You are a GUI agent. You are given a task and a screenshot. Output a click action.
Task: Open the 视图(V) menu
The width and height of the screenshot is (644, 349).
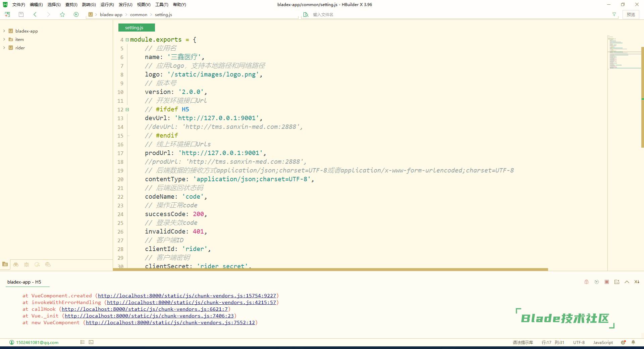[144, 4]
